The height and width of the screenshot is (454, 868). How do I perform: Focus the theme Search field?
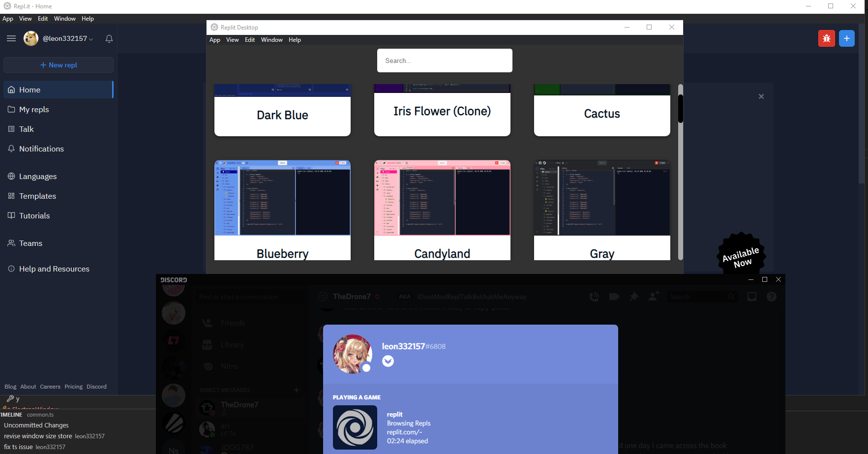[445, 61]
